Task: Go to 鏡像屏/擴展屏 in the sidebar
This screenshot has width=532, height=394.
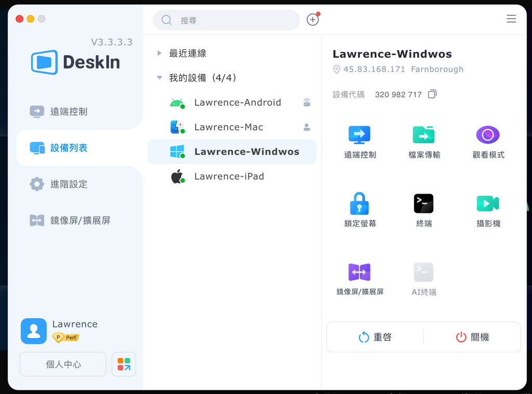Action: tap(80, 221)
